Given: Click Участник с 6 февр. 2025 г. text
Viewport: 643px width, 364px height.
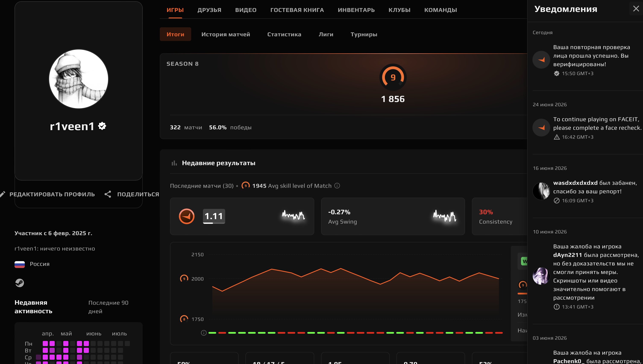Looking at the screenshot, I should [53, 233].
